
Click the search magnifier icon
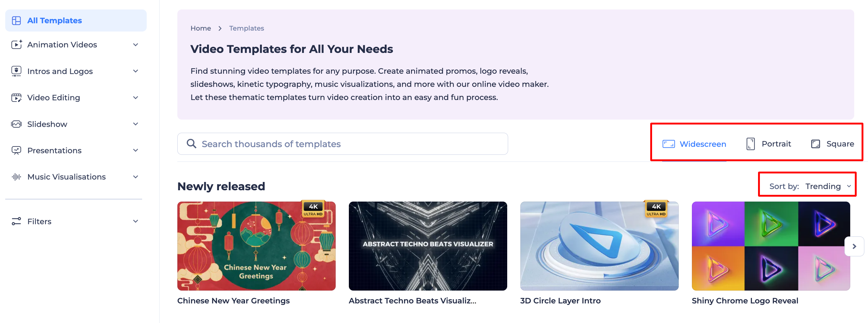pos(191,144)
